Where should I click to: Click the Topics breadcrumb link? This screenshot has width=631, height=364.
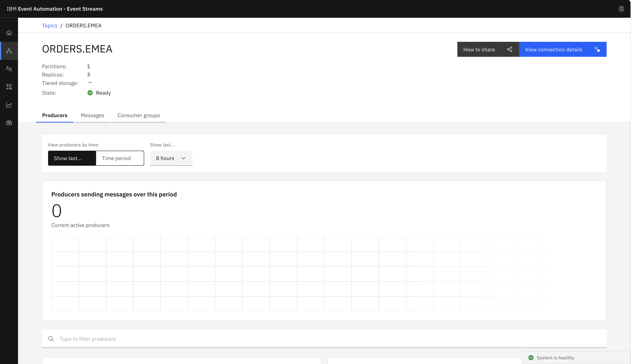tap(50, 25)
